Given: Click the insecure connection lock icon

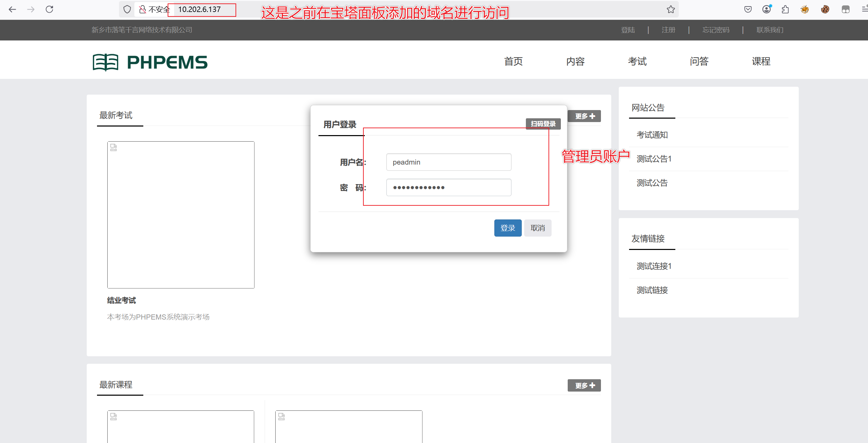Looking at the screenshot, I should pos(142,9).
